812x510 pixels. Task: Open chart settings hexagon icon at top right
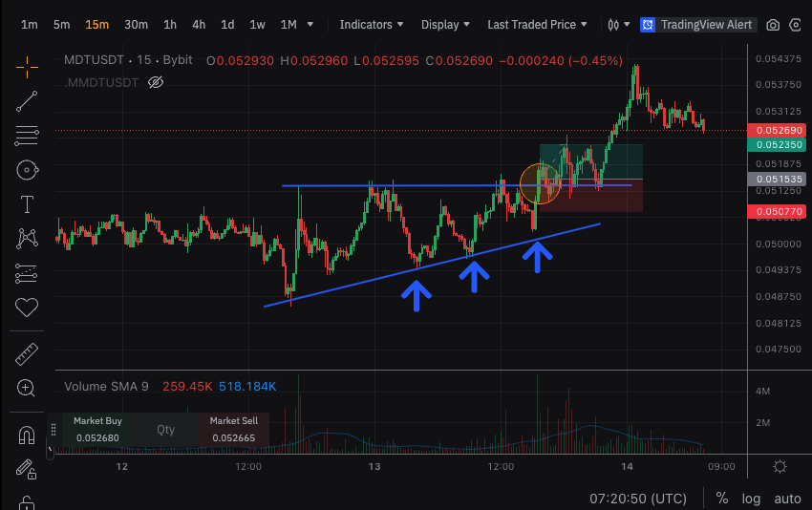[796, 25]
